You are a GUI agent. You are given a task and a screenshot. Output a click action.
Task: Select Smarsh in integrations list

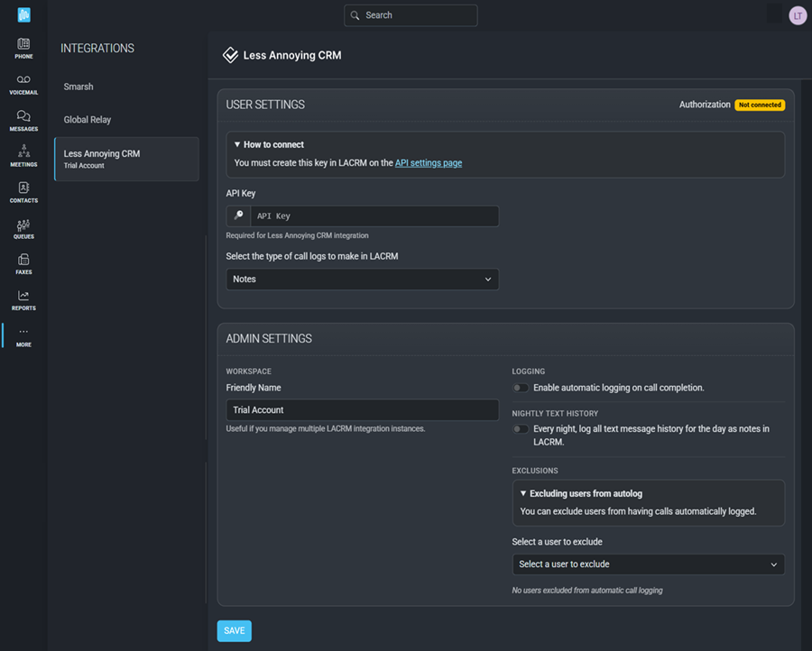(78, 87)
